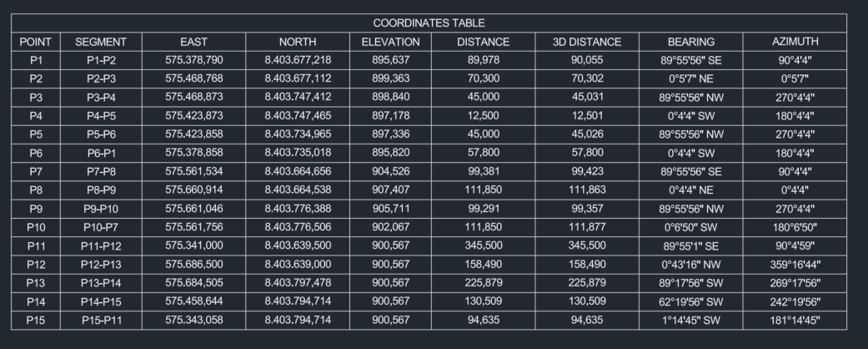Screen dimensions: 868x349
Task: Click the bearing cell 1°14'45" SW
Action: (691, 320)
